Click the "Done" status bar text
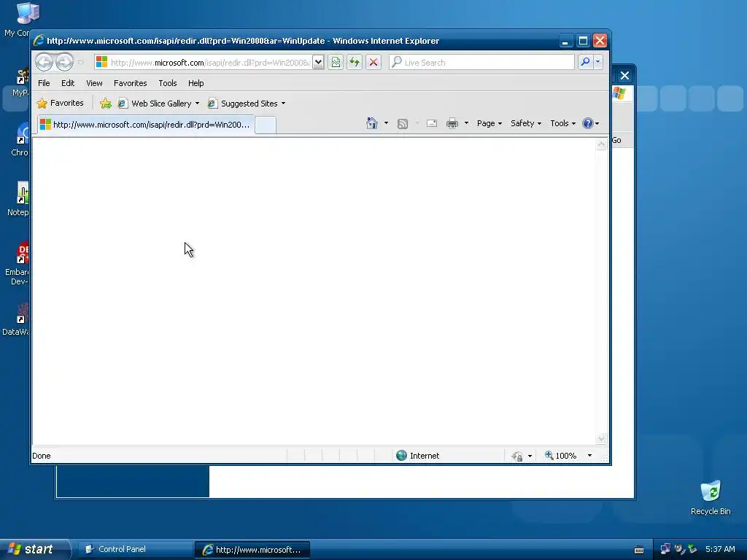 [42, 456]
